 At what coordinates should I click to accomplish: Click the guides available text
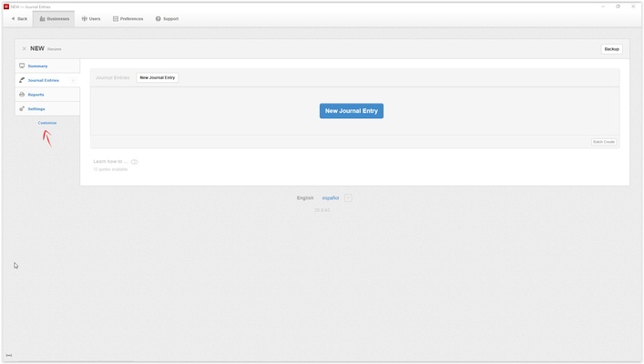[x=110, y=169]
